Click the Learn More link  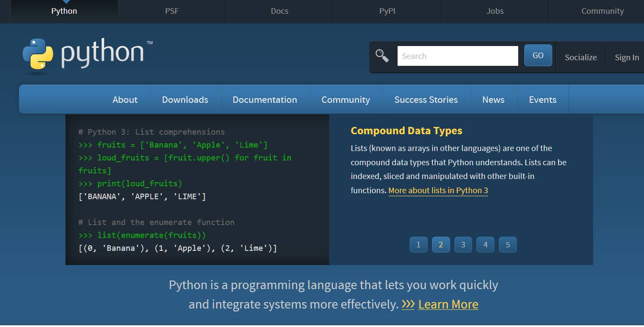pyautogui.click(x=448, y=304)
